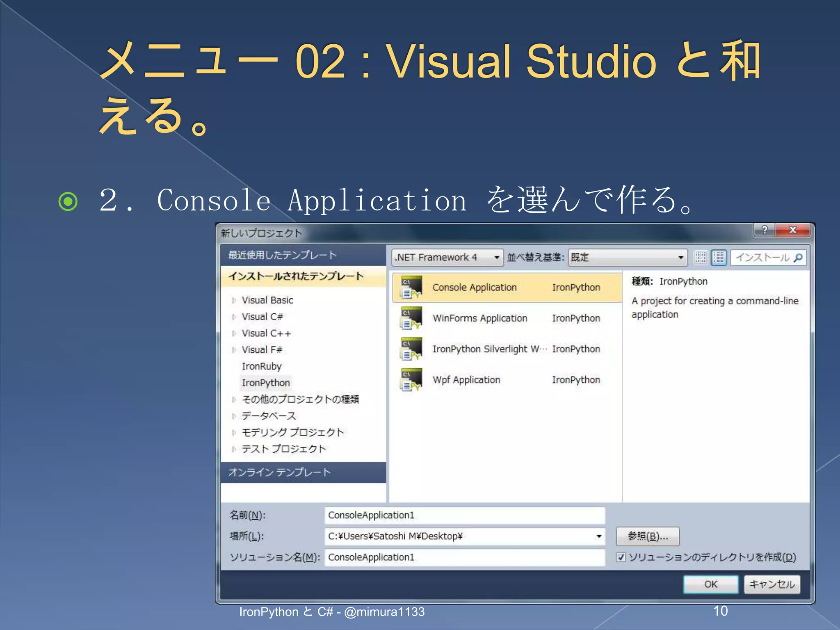This screenshot has width=840, height=630.
Task: Open オンライン テンプレート section
Action: point(303,472)
